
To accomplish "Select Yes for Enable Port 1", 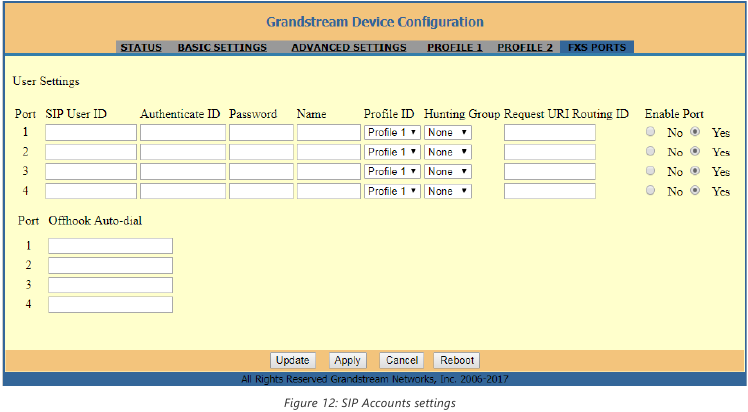I will click(695, 132).
